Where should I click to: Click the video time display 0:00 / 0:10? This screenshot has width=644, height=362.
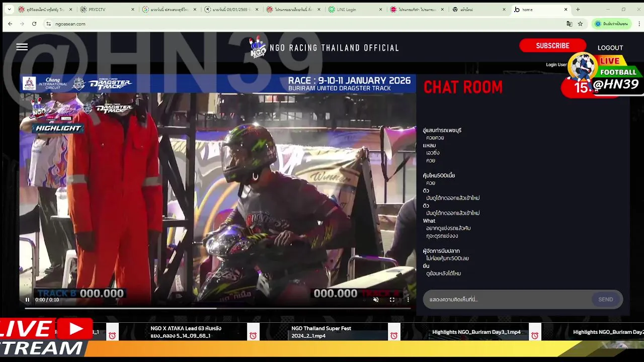(x=47, y=300)
